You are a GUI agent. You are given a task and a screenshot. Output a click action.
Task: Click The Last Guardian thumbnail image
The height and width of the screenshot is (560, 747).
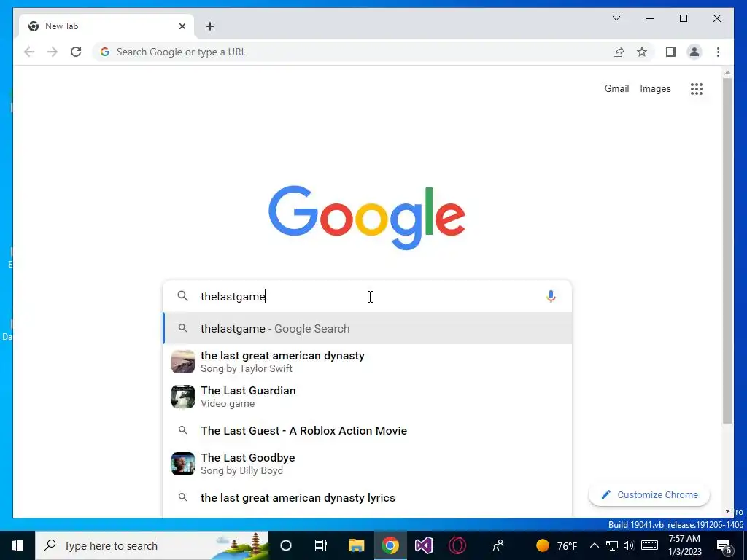(x=183, y=397)
